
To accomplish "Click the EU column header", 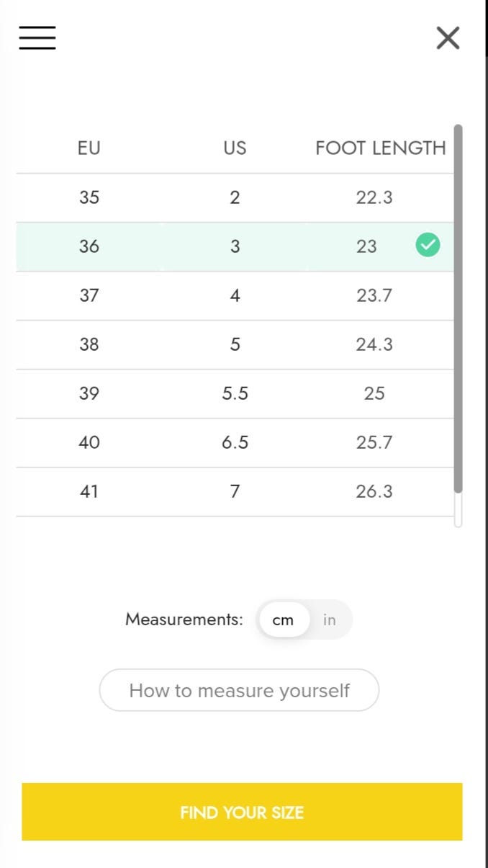I will point(89,148).
